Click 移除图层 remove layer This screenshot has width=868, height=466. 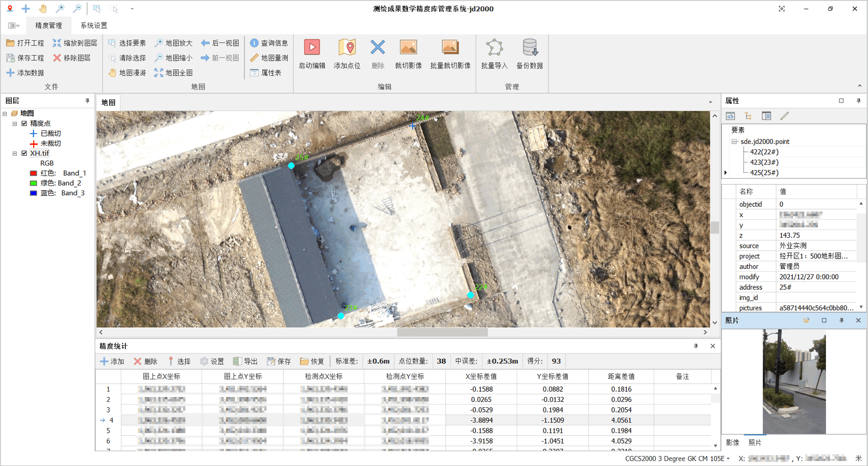tap(71, 58)
